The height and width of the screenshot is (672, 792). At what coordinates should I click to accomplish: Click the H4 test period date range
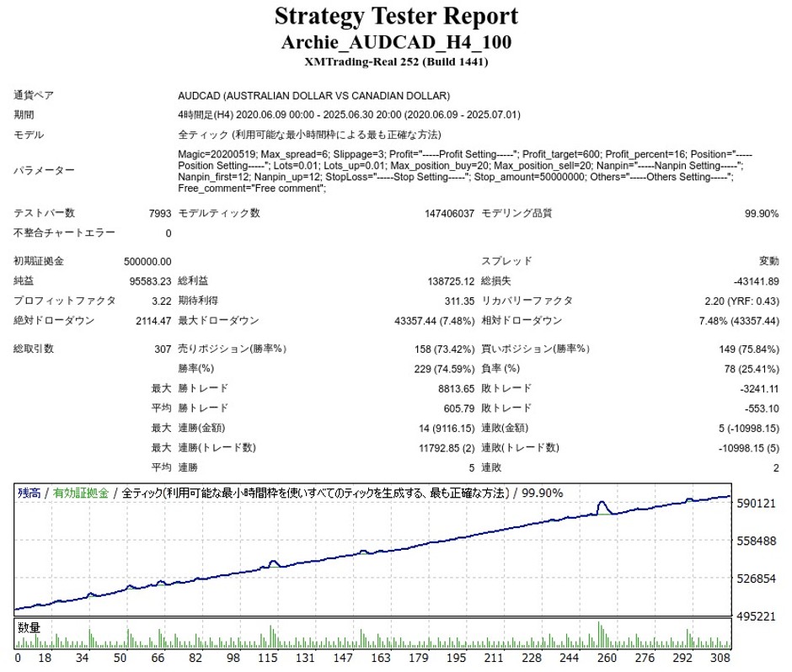[x=349, y=115]
